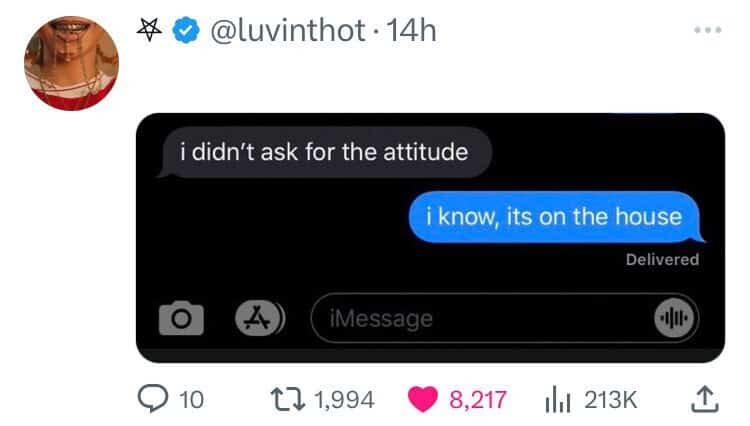Click the pentagram star display name
The width and height of the screenshot is (750, 426).
tap(149, 30)
